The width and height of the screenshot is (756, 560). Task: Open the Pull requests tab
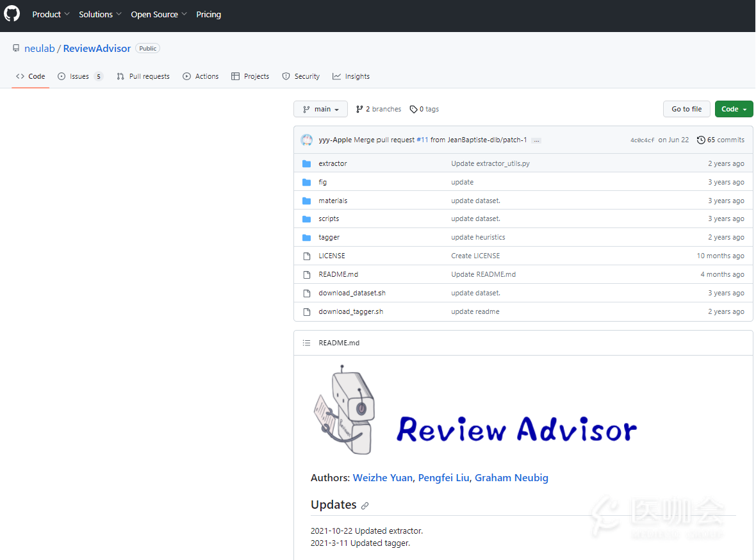[143, 76]
